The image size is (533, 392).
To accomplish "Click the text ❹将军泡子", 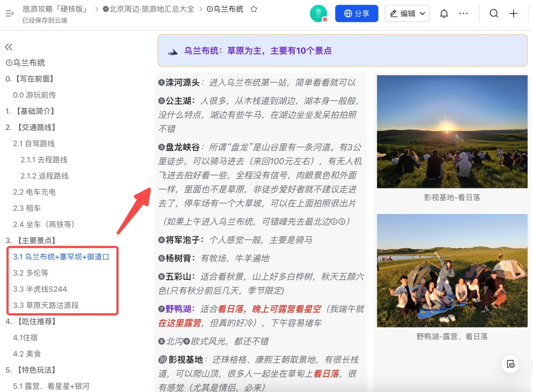I will click(x=181, y=240).
